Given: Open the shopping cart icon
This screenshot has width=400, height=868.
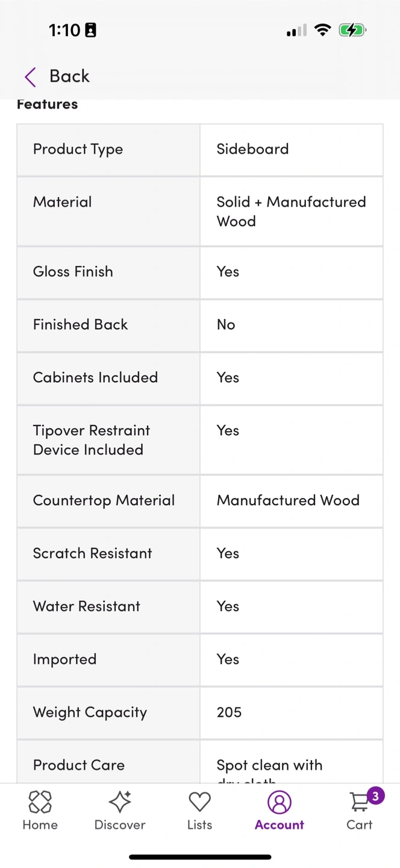Looking at the screenshot, I should tap(359, 803).
